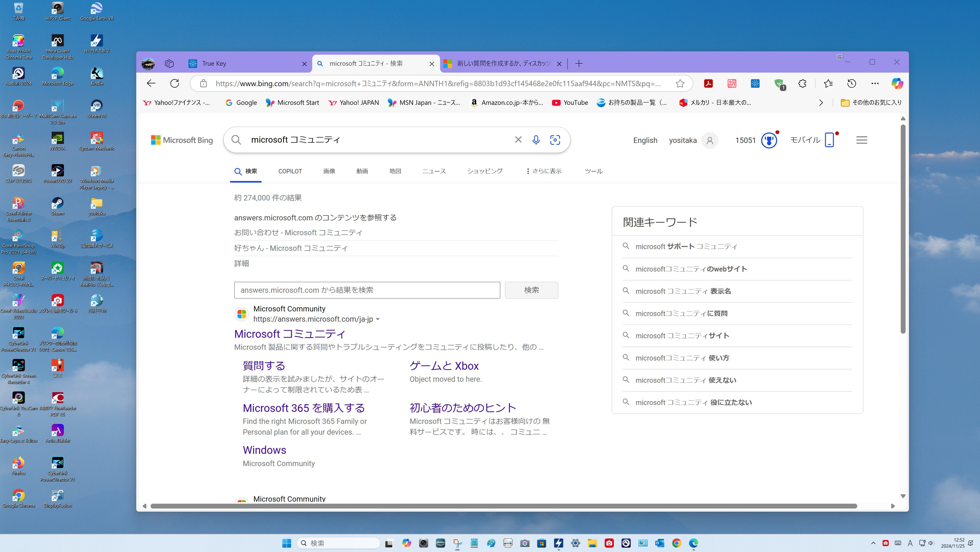Open the result URL dropdown arrow

pos(378,319)
